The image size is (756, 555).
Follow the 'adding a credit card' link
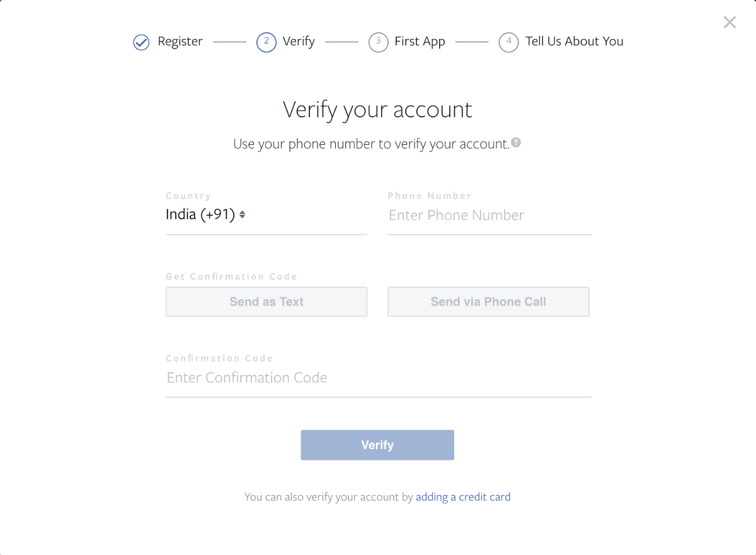click(x=463, y=497)
